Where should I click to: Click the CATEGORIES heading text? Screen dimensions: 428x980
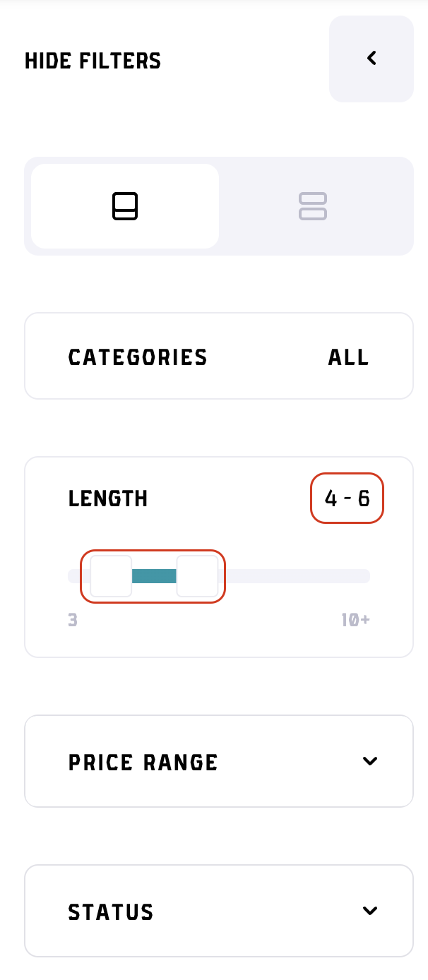point(138,357)
